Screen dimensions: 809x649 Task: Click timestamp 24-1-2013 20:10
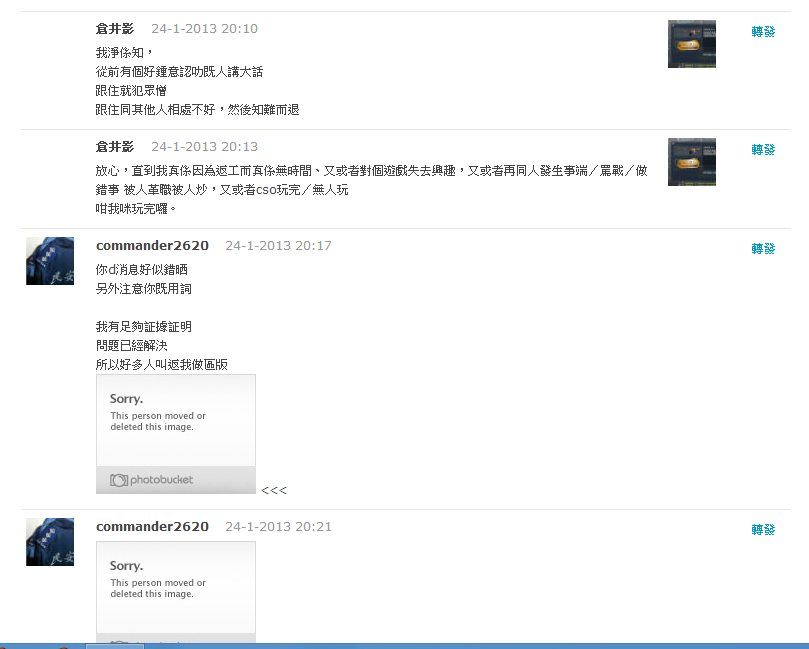pyautogui.click(x=204, y=29)
